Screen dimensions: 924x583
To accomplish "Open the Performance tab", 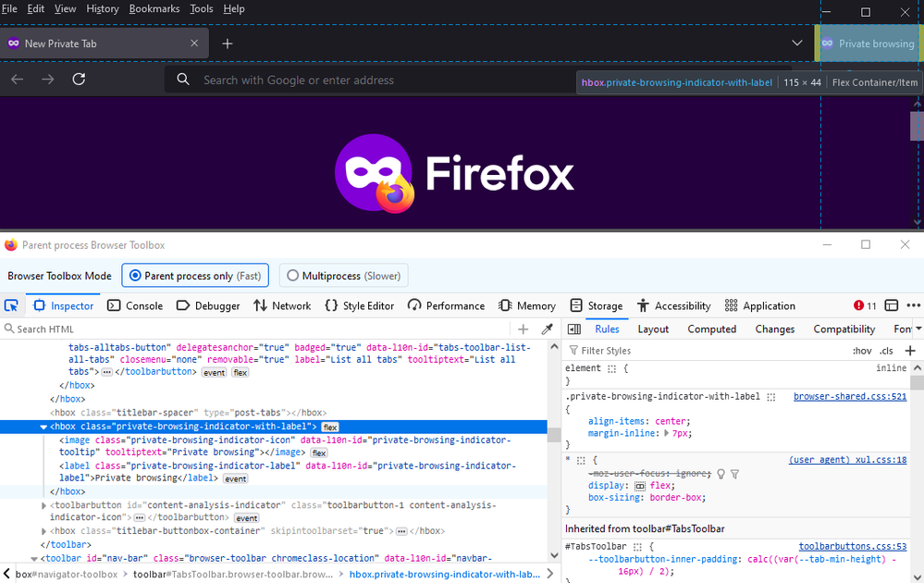I will point(446,305).
